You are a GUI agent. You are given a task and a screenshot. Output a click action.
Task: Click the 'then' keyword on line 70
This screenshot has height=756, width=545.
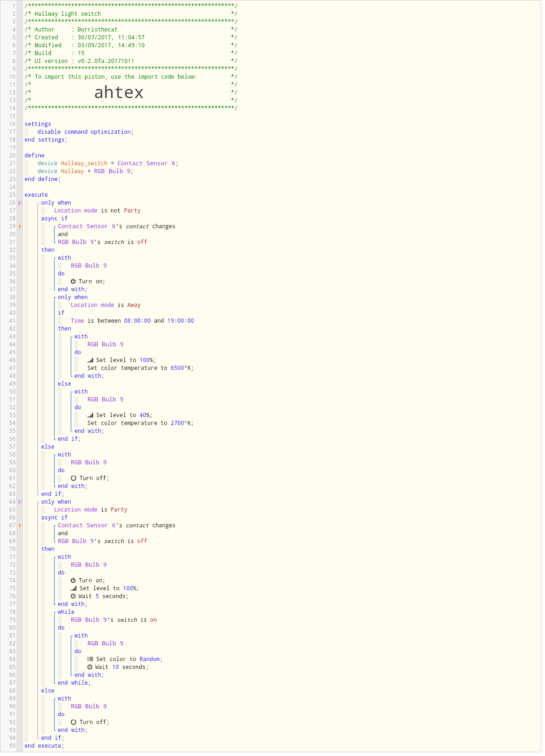tap(48, 549)
